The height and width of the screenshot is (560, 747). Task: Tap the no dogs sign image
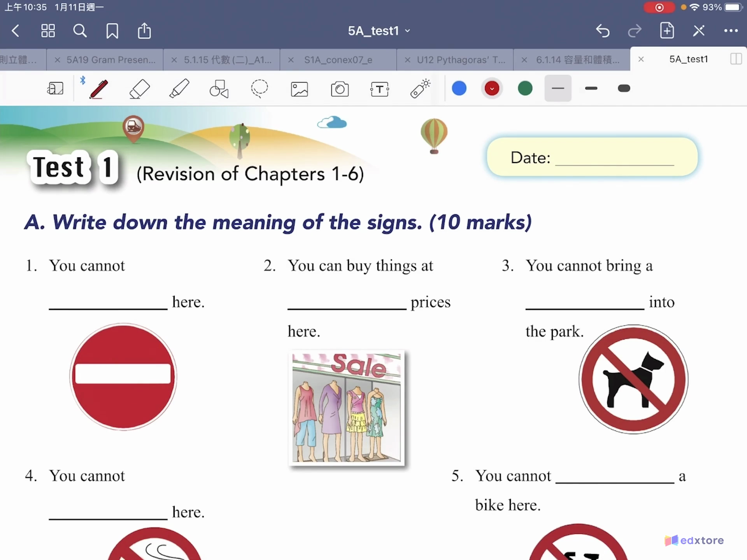point(633,379)
